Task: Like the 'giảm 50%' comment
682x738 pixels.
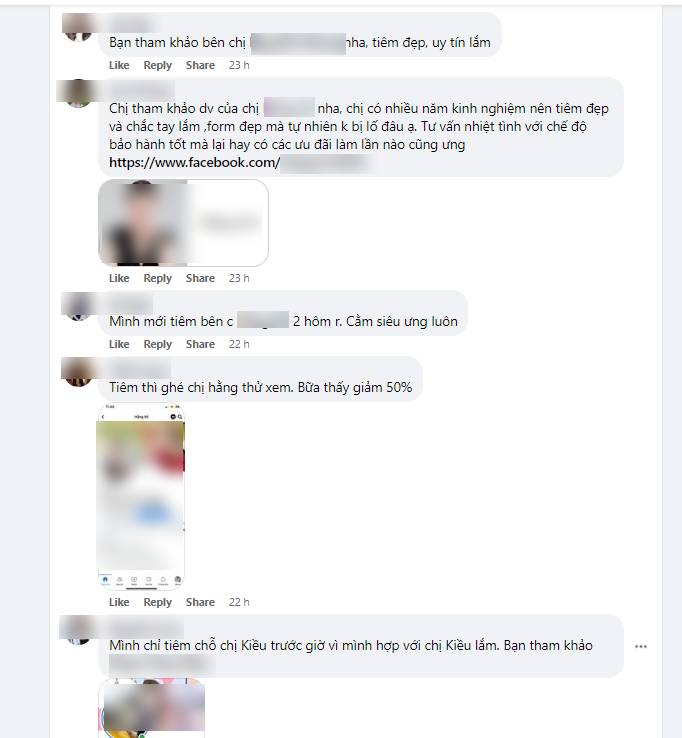Action: [119, 602]
